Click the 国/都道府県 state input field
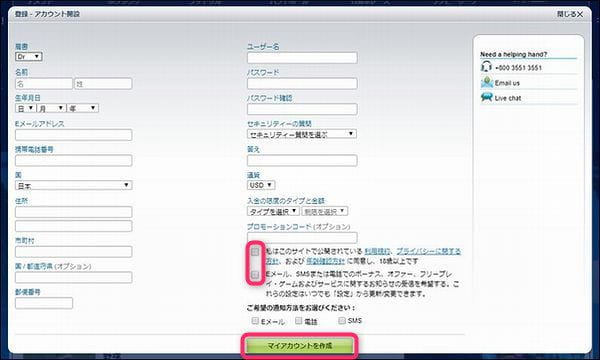Viewport: 600px width, 360px height. [x=73, y=277]
